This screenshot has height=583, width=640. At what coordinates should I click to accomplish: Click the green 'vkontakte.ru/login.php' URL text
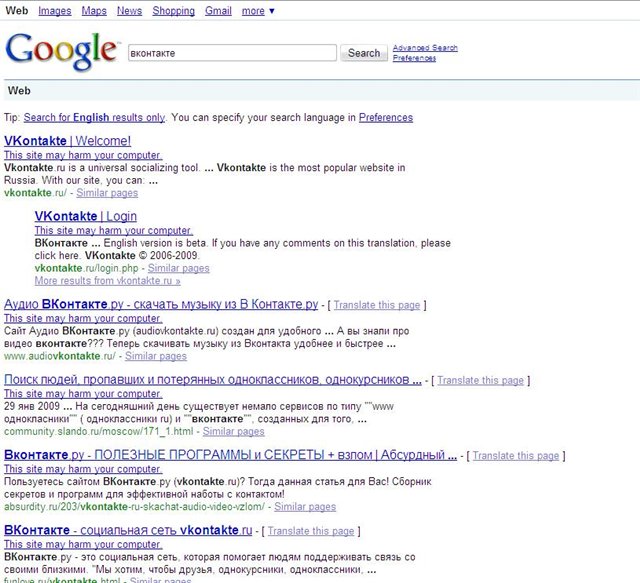(87, 268)
